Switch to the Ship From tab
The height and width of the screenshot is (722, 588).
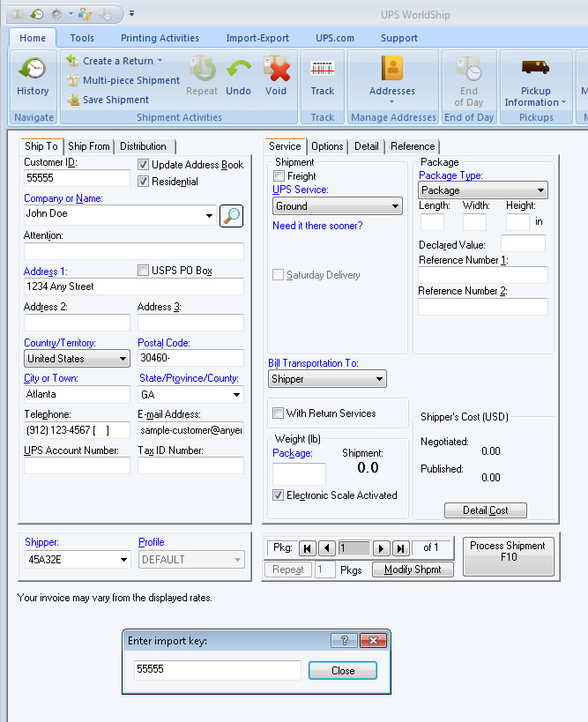coord(89,146)
